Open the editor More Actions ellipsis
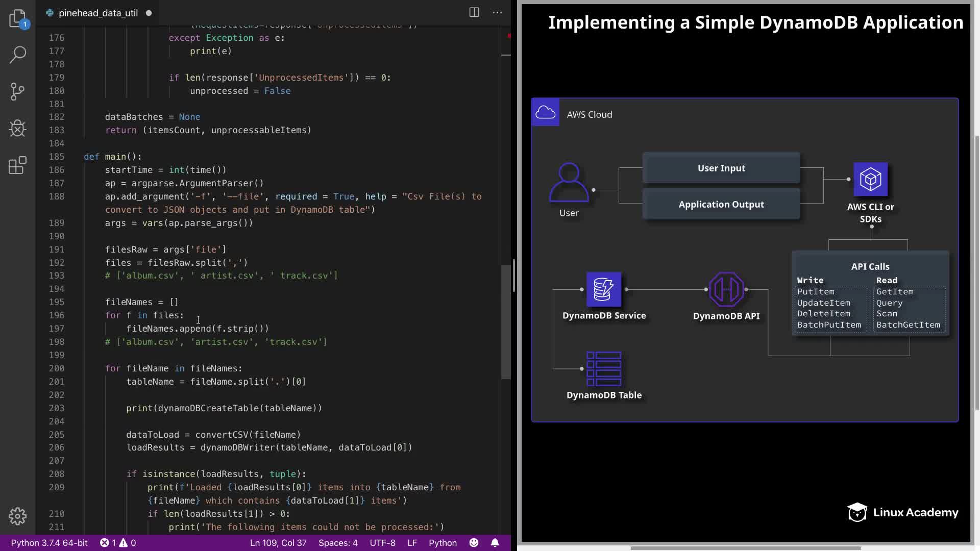This screenshot has width=980, height=551. (x=497, y=13)
